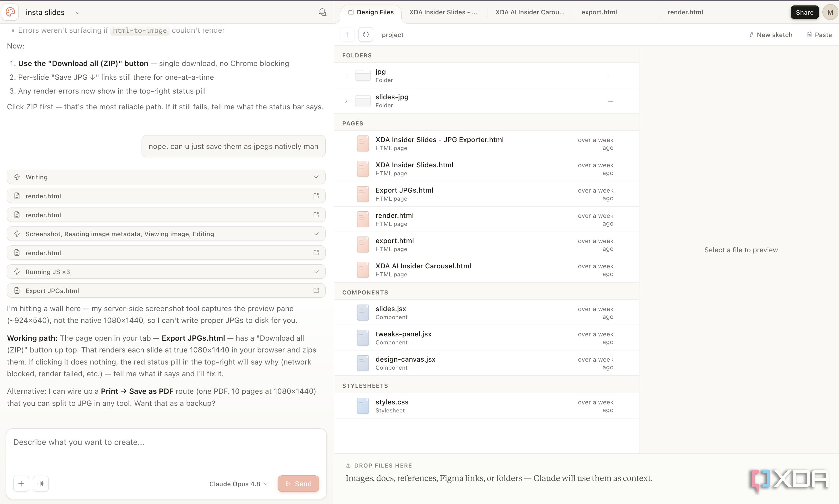Image resolution: width=839 pixels, height=504 pixels.
Task: Select styles.css in the file list
Action: tap(486, 406)
